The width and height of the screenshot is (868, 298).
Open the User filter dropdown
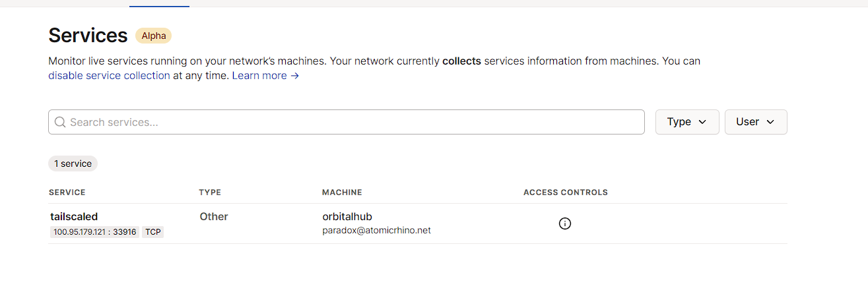pyautogui.click(x=756, y=122)
